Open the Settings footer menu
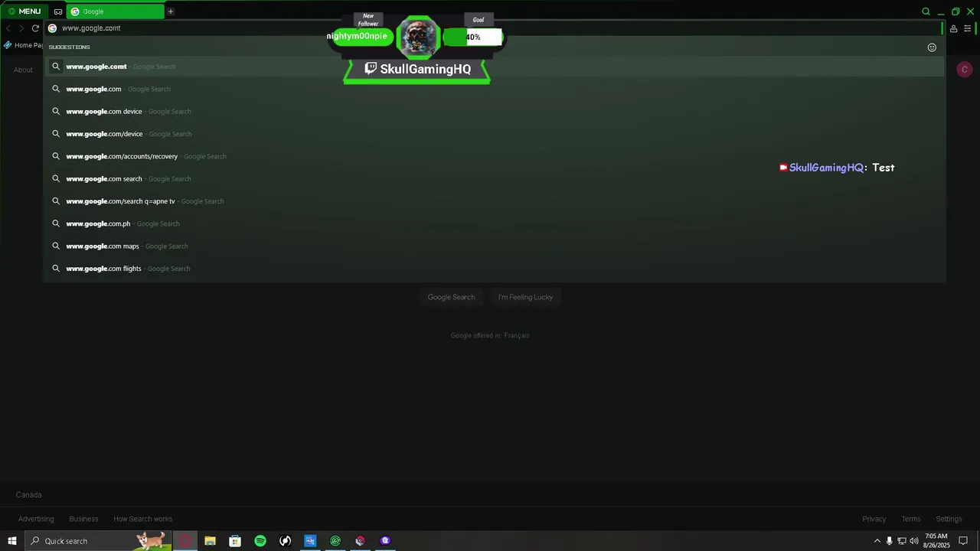 click(949, 519)
